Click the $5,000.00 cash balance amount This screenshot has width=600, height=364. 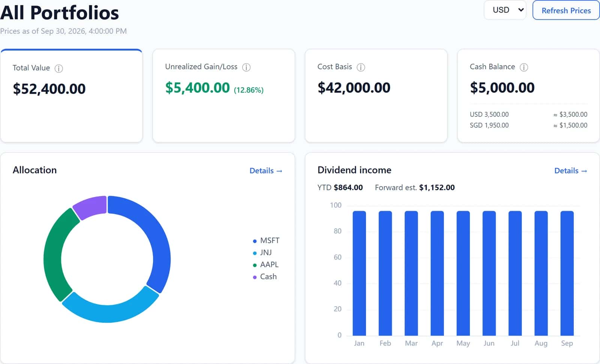(x=502, y=88)
